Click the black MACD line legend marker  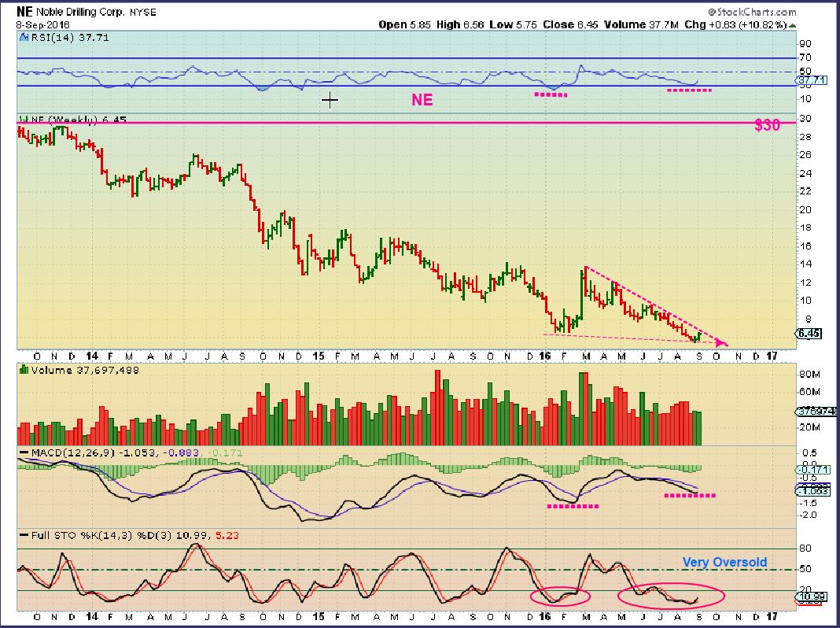24,453
